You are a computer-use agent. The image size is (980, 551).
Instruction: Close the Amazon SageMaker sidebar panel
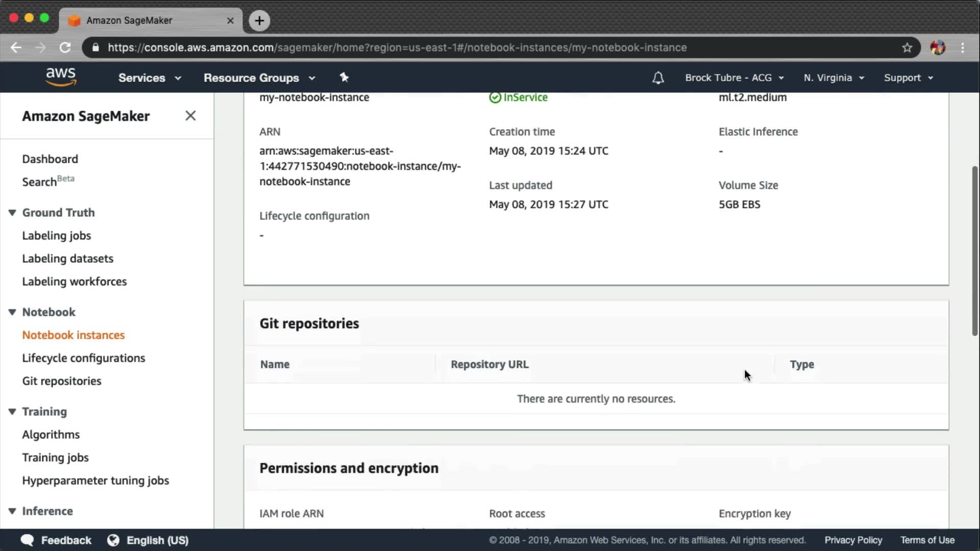click(190, 116)
